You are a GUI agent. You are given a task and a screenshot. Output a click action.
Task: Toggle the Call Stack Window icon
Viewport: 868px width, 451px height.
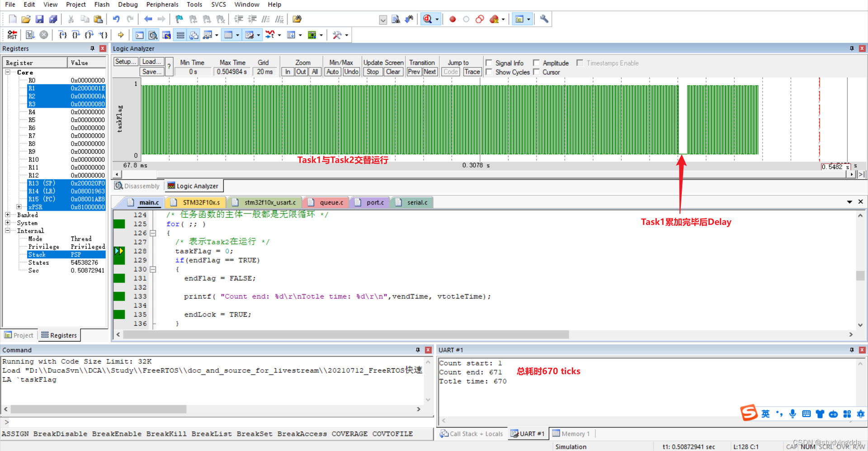click(x=194, y=35)
